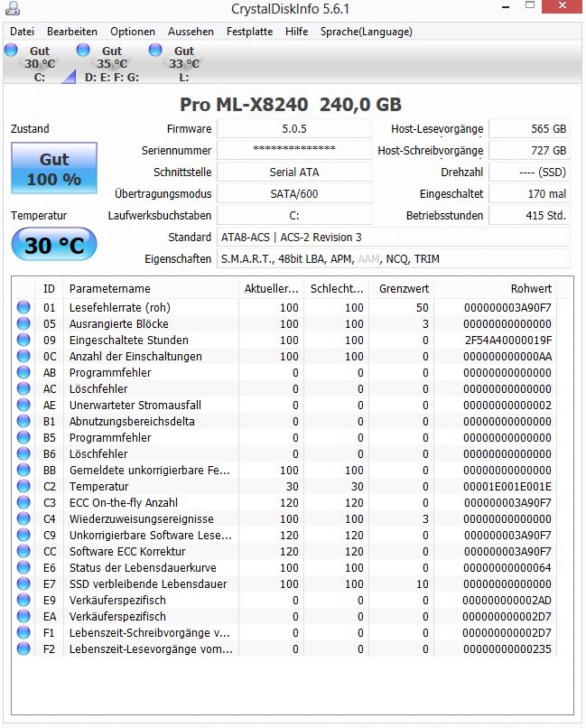Screen dimensions: 586x728
Task: Click Host-Lesevorgänge value 565 GB
Action: [x=529, y=128]
